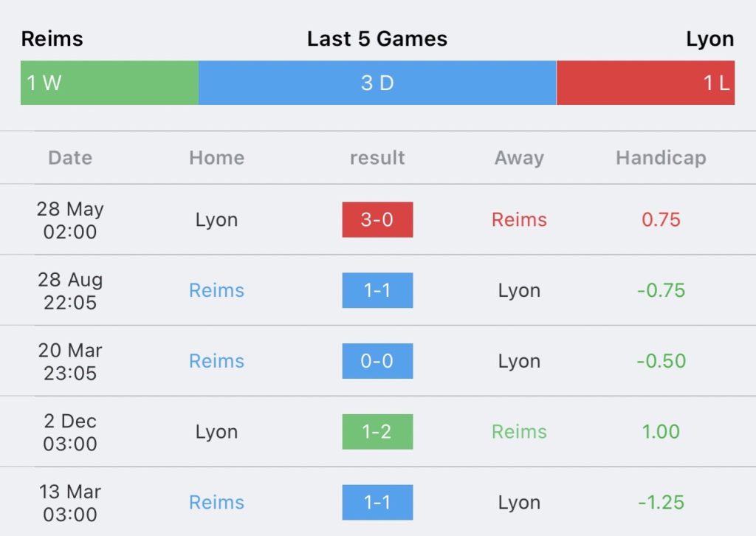Click the Last 5 Games heading
756x536 pixels.
377,39
